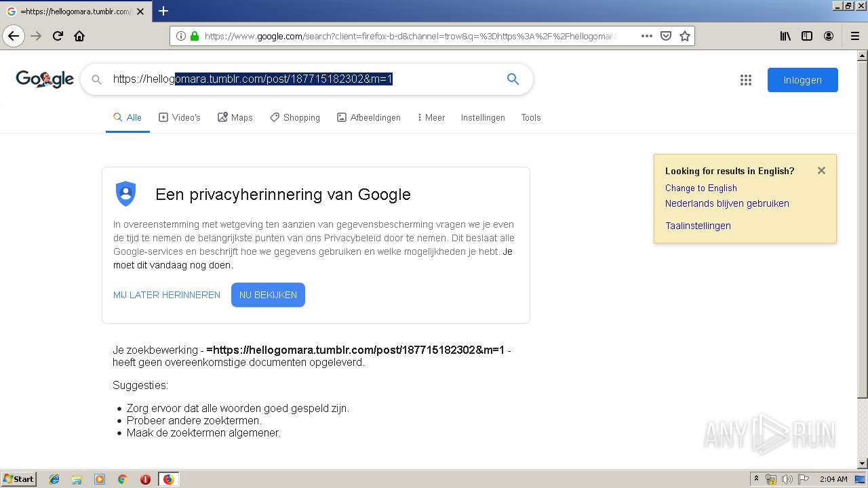Choose Nederlands blijven gebruiken

[727, 203]
